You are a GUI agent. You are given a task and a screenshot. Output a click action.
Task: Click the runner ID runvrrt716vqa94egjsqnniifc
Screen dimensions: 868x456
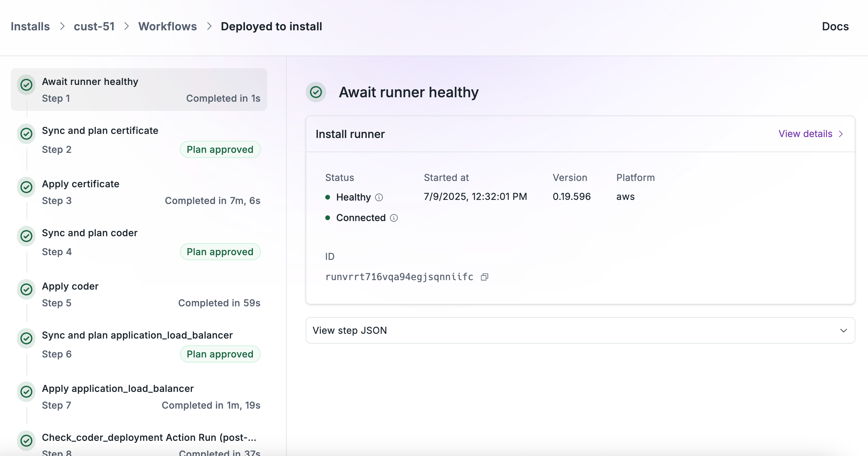tap(399, 277)
